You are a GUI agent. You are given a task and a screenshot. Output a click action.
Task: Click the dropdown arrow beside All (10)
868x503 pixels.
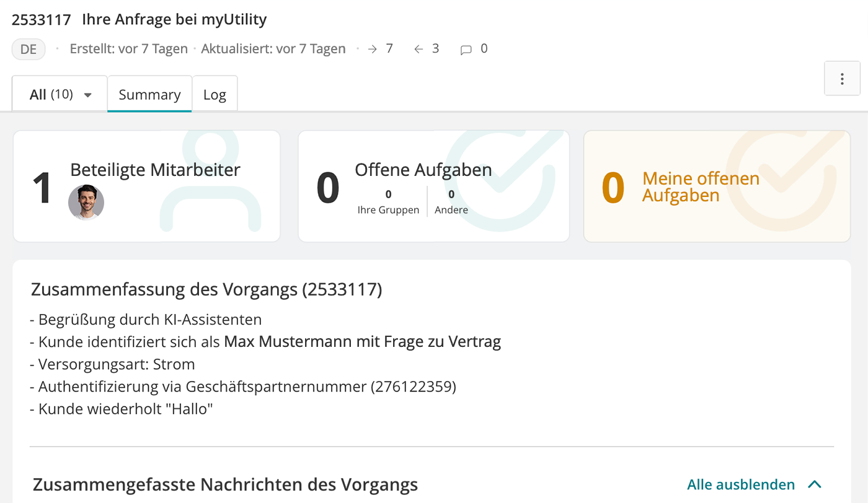88,94
